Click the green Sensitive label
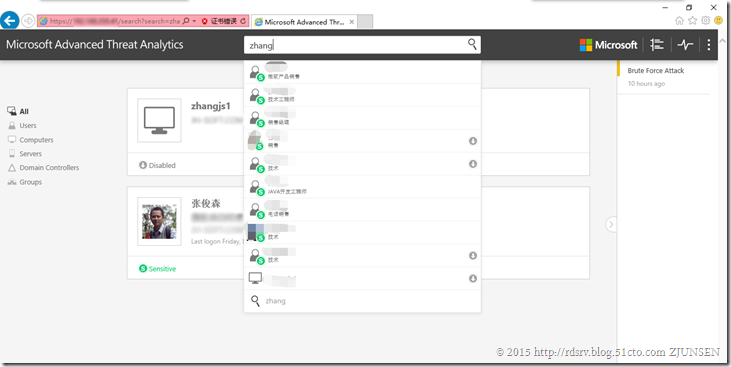Image resolution: width=731 pixels, height=367 pixels. (158, 269)
